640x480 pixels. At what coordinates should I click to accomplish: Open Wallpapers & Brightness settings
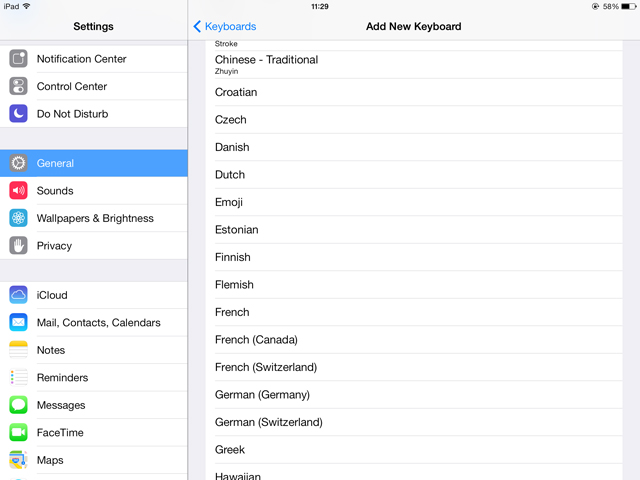[93, 218]
